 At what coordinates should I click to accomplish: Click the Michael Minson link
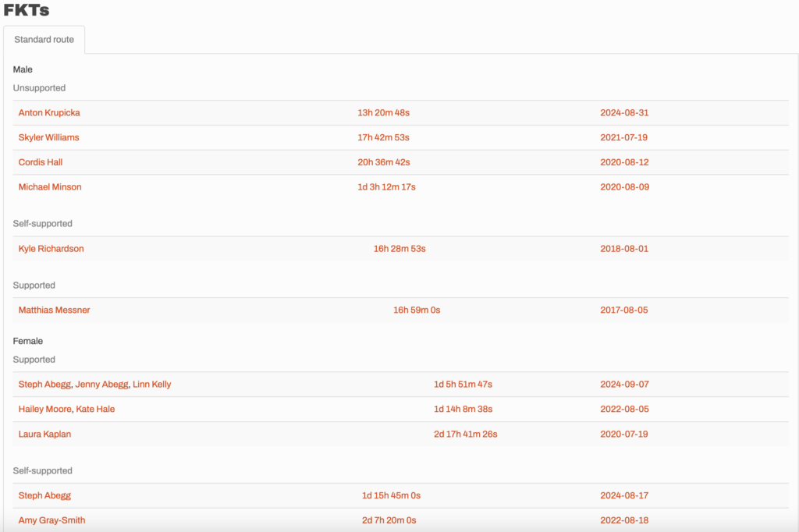[50, 187]
